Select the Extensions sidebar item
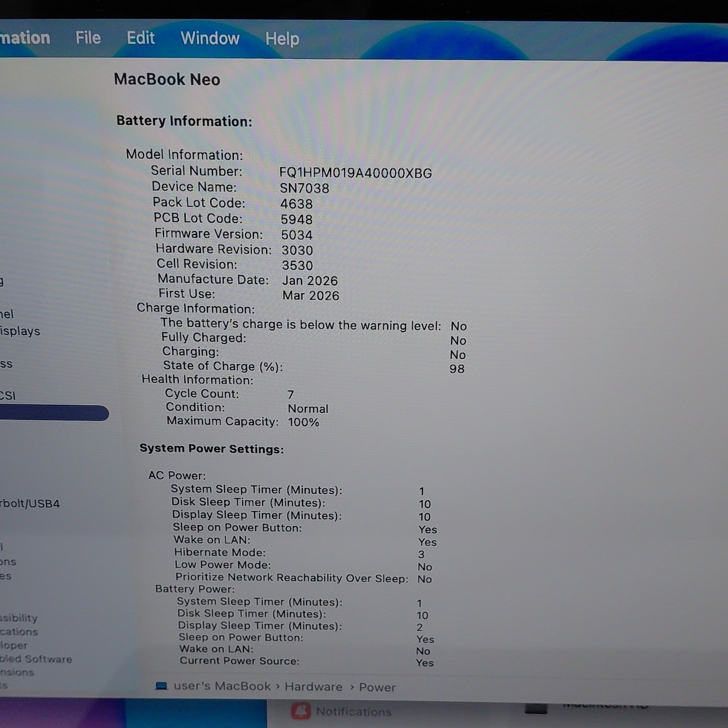 coord(17,672)
